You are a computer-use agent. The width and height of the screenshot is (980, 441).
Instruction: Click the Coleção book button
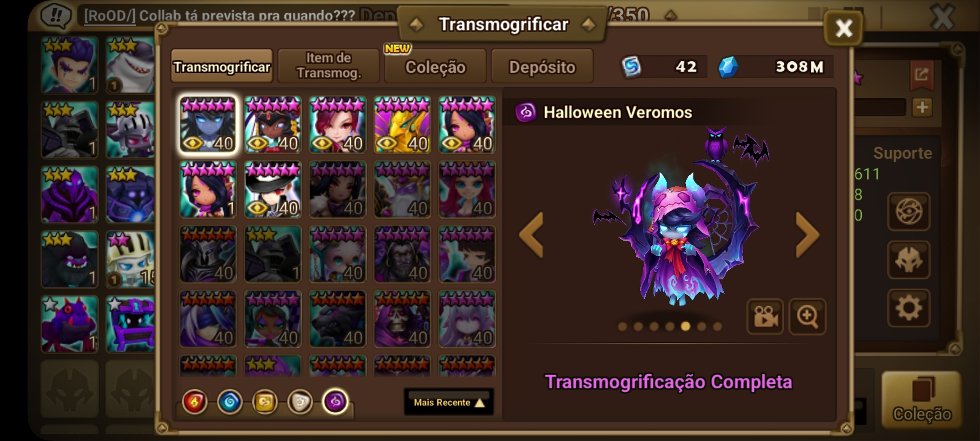[x=921, y=399]
